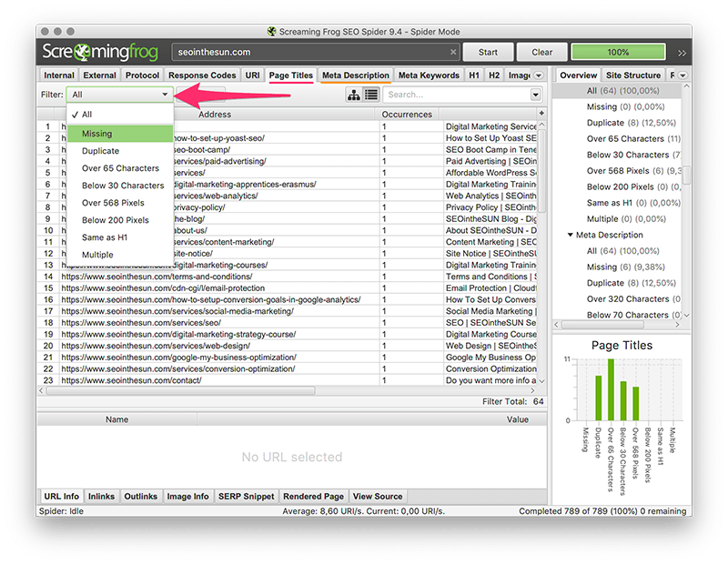Select row 18 services/seo URL
This screenshot has height=564, width=728.
tap(287, 323)
